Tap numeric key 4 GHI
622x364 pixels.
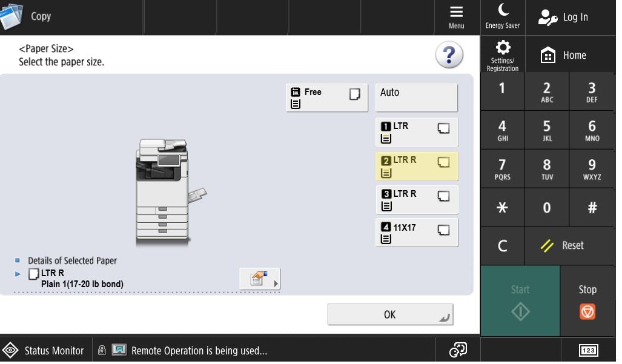click(x=502, y=130)
